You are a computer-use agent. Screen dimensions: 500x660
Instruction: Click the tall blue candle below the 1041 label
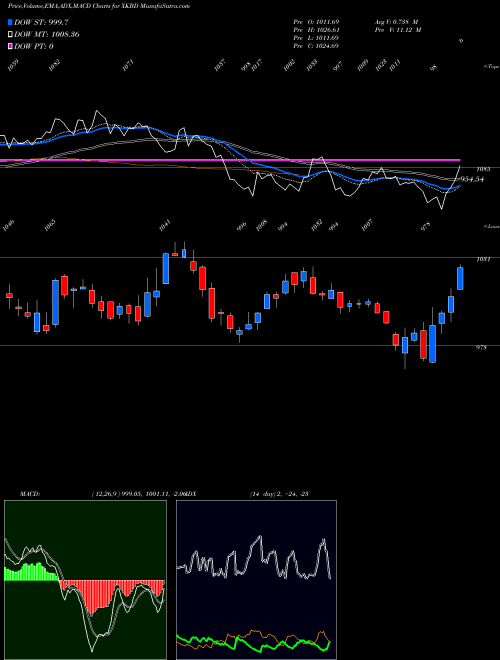click(x=166, y=269)
